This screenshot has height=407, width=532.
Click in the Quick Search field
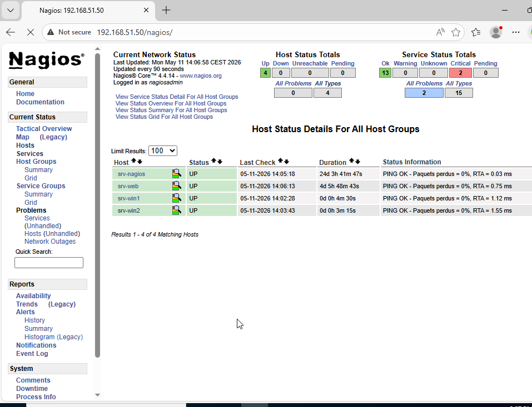click(x=49, y=263)
